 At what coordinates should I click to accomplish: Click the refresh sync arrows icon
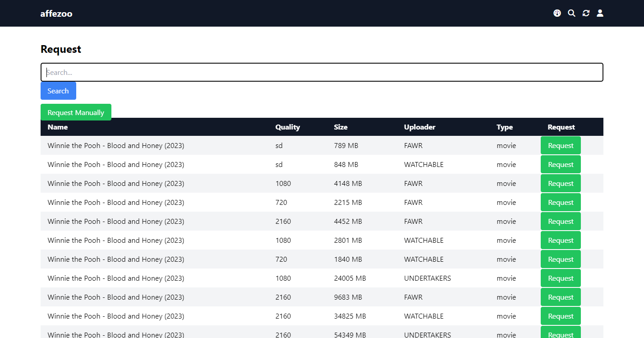[x=586, y=13]
